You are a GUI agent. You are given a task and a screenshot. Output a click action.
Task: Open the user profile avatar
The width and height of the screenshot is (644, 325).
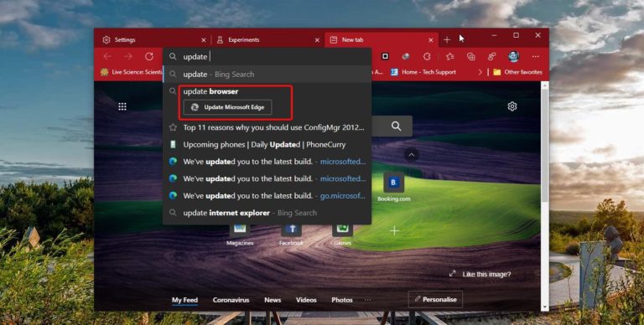click(514, 56)
